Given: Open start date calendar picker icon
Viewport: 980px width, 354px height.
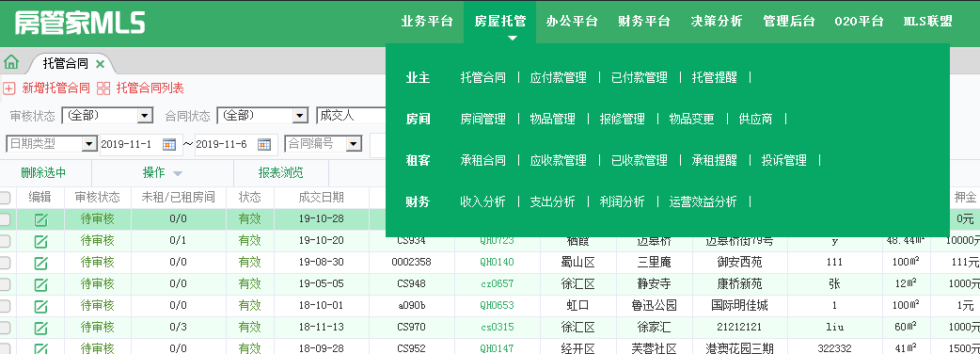Looking at the screenshot, I should click(169, 144).
